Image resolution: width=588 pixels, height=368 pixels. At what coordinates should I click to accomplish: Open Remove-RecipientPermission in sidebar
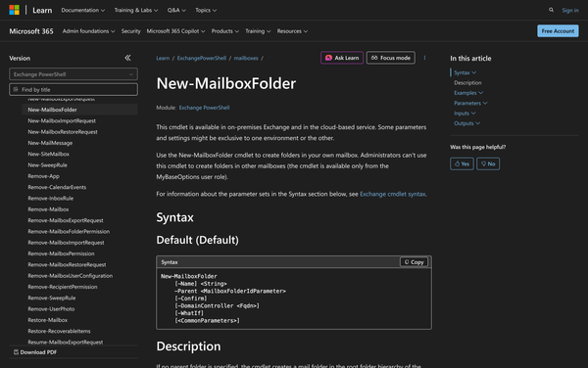(x=63, y=287)
